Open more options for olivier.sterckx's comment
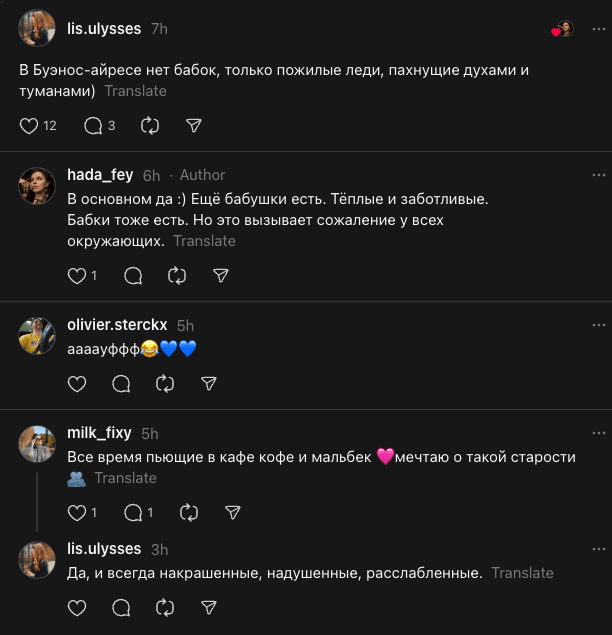Viewport: 612px width, 635px height. click(598, 325)
